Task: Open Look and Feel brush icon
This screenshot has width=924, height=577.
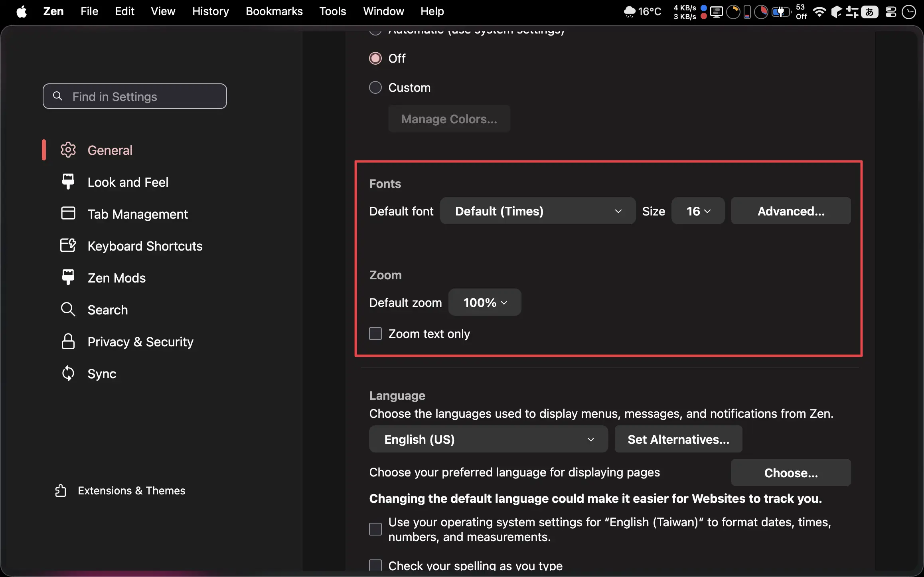Action: coord(68,182)
